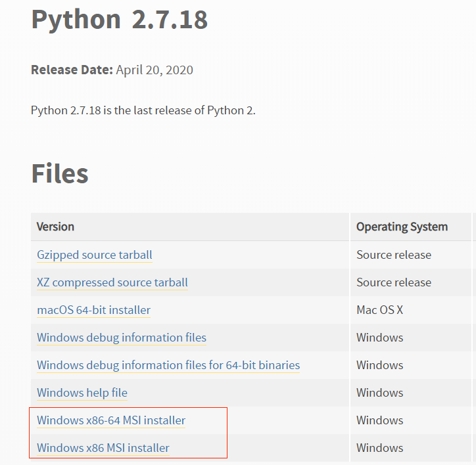Click Source release cell in Gzipped tarball row
Screen dimensions: 476x465
394,255
